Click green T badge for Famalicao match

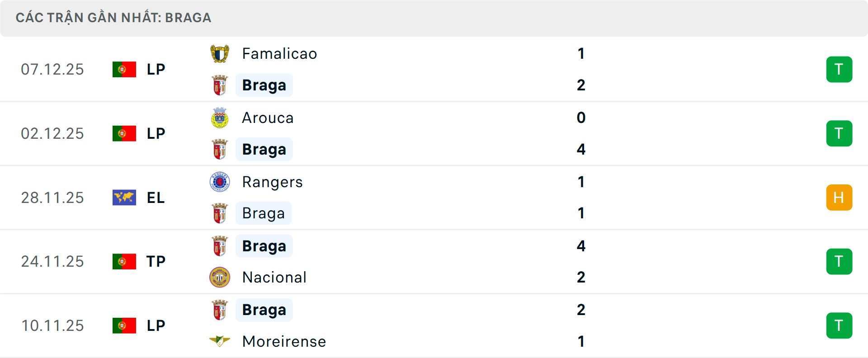click(839, 70)
